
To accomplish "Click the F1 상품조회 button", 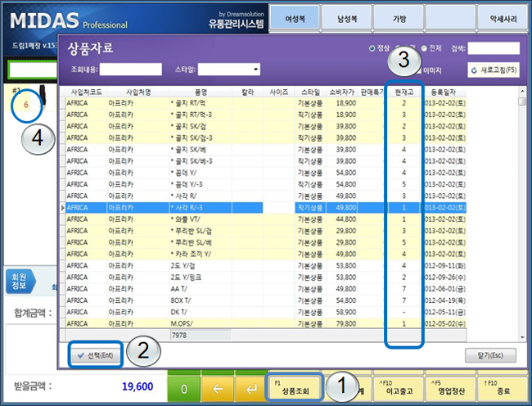I will (295, 388).
